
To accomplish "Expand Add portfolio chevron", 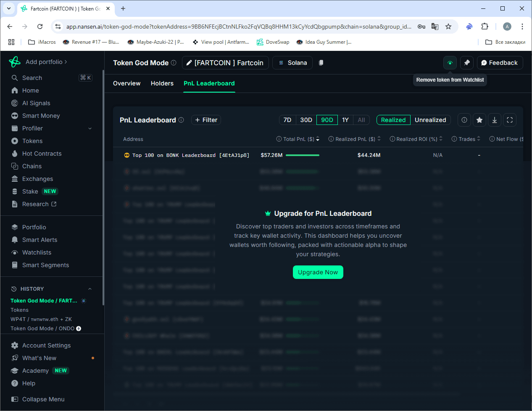I will (66, 62).
